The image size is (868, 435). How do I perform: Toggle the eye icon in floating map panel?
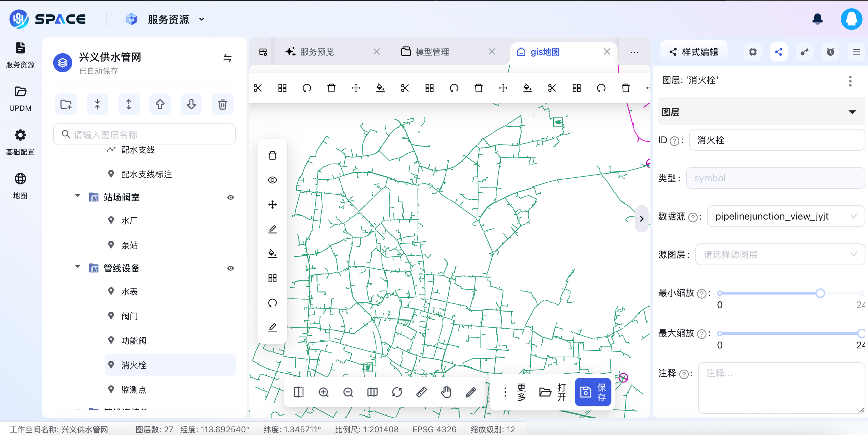(x=272, y=180)
